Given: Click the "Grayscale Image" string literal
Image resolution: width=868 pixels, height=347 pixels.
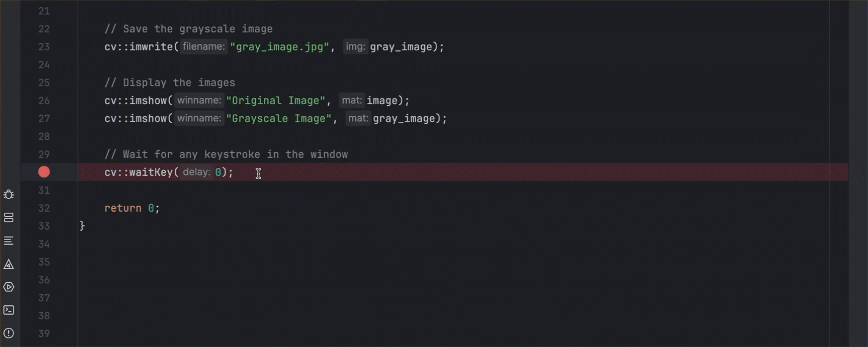Looking at the screenshot, I should point(278,119).
